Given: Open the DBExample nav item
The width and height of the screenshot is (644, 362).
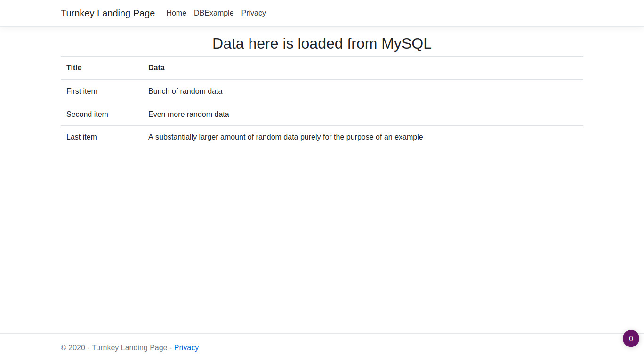Looking at the screenshot, I should 214,13.
